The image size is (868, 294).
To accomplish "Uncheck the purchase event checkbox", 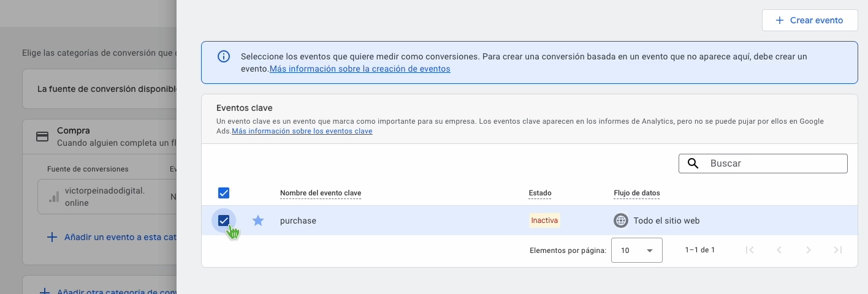I will click(x=224, y=221).
